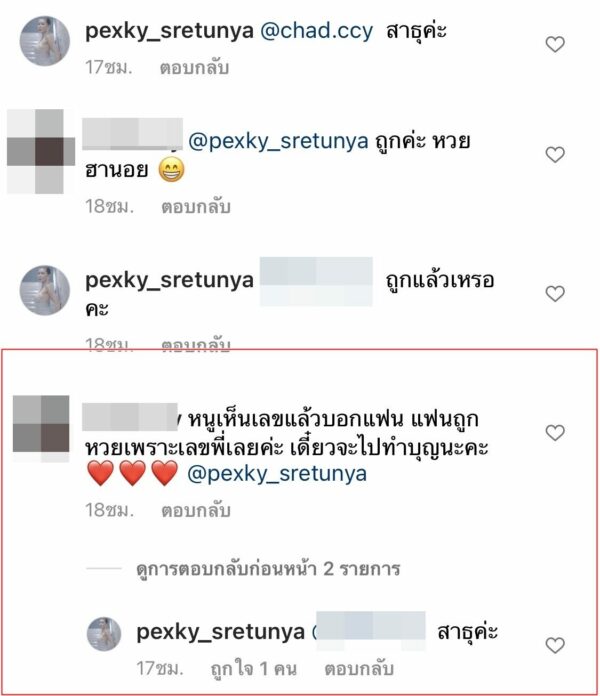Image resolution: width=600 pixels, height=696 pixels.
Task: Reply (ตอบกลับ) to the top 17ชม. comment
Action: [194, 67]
